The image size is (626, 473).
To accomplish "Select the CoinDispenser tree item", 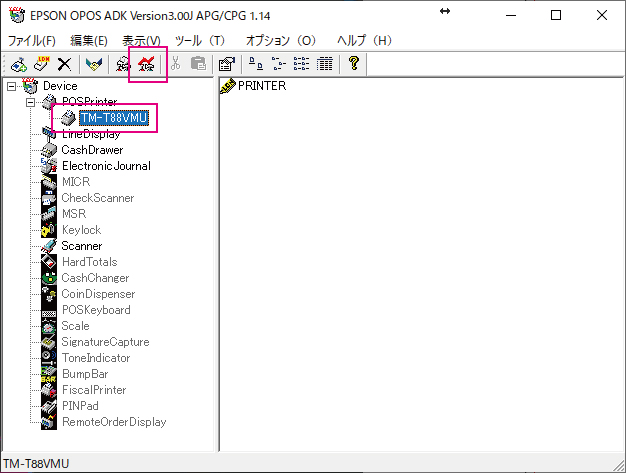I will [98, 294].
